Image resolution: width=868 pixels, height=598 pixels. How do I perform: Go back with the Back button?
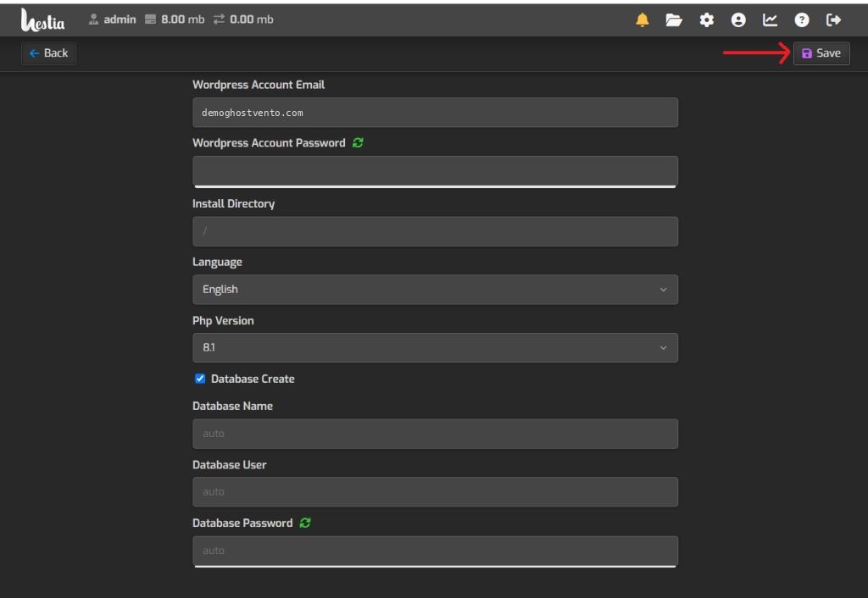[x=48, y=53]
